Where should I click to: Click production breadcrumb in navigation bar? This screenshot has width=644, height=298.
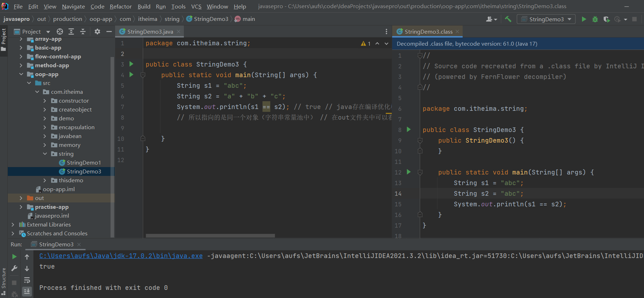pos(68,19)
